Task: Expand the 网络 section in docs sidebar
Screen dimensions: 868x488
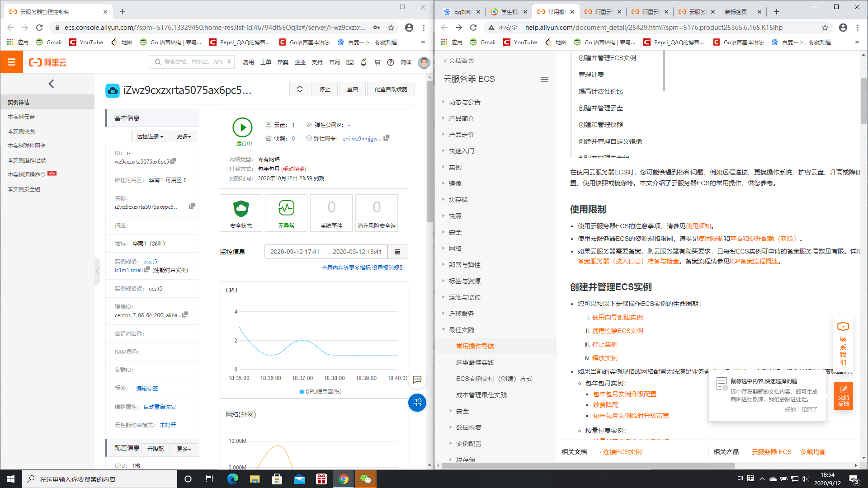Action: pyautogui.click(x=455, y=248)
